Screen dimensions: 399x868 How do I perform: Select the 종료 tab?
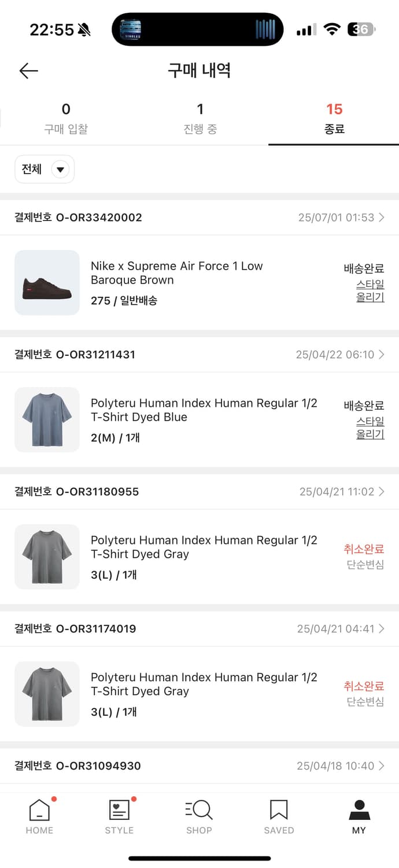click(334, 119)
